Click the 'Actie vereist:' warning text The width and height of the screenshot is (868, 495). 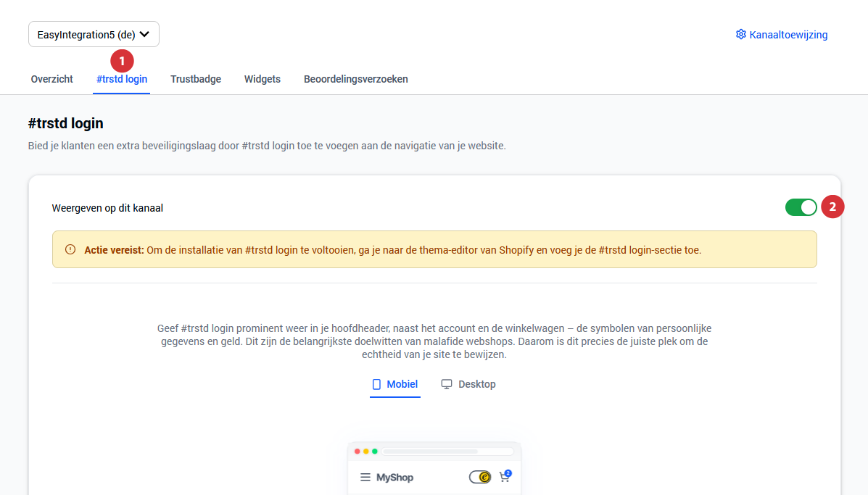coord(114,250)
